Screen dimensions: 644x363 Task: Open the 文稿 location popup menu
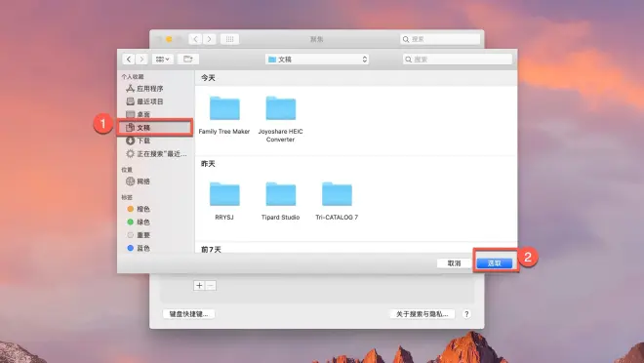pyautogui.click(x=317, y=60)
